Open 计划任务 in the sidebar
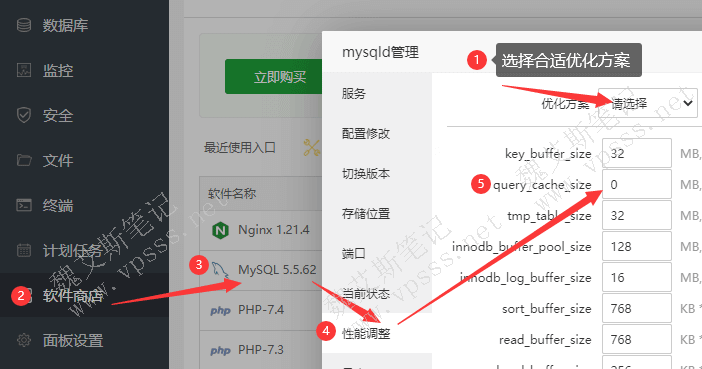This screenshot has width=702, height=369. pos(73,250)
